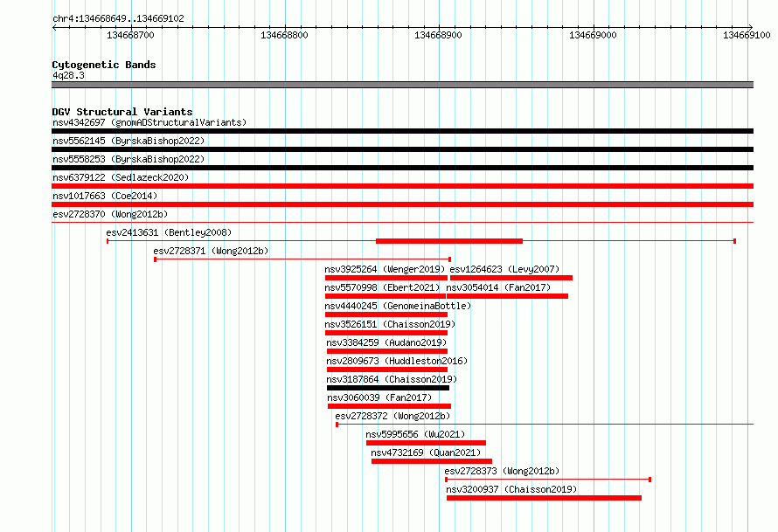The width and height of the screenshot is (778, 532).
Task: Click the nsv3384259 Audano2019 label
Action: point(386,342)
